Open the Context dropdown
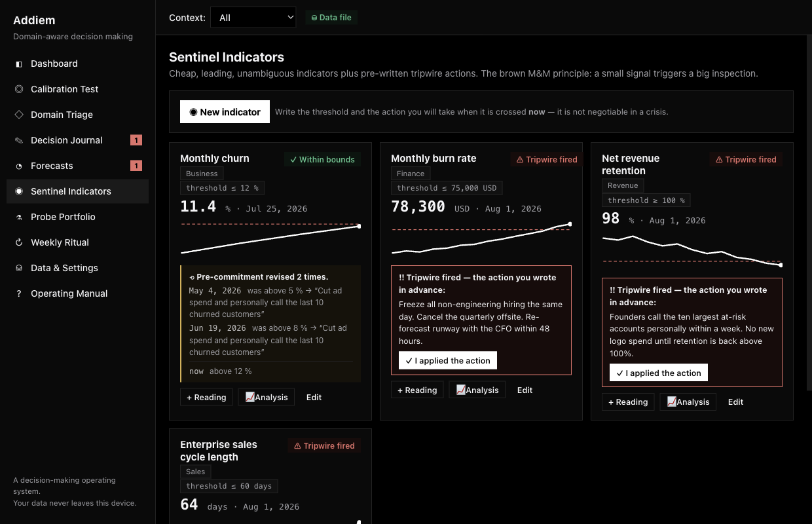 pyautogui.click(x=253, y=18)
